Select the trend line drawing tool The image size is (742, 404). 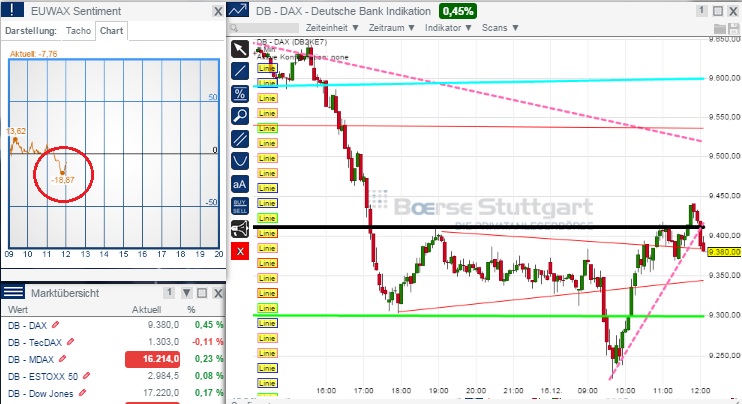coord(239,71)
